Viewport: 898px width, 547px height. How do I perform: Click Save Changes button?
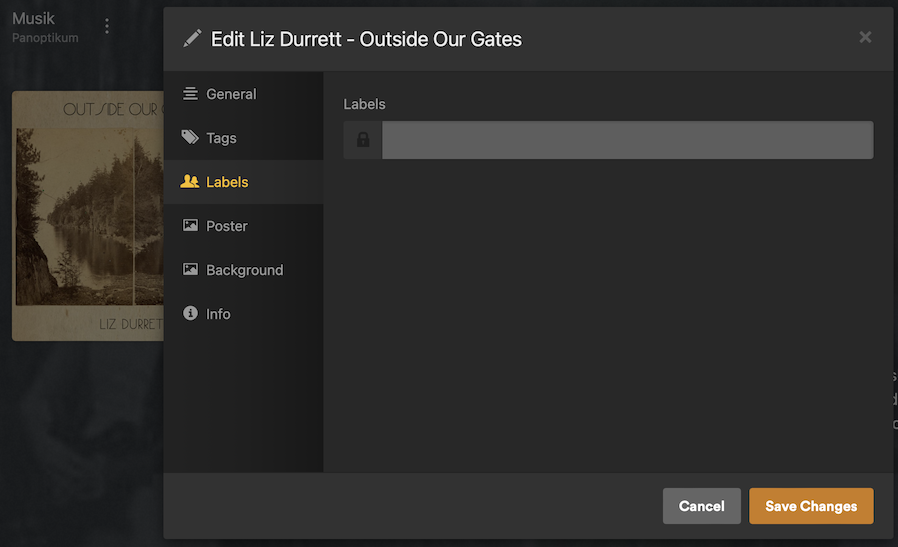(811, 506)
